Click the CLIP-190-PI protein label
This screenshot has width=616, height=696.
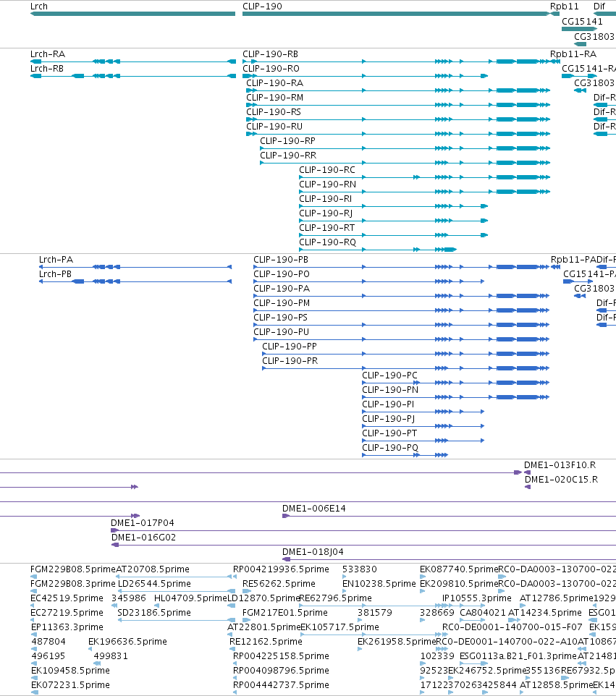(388, 404)
